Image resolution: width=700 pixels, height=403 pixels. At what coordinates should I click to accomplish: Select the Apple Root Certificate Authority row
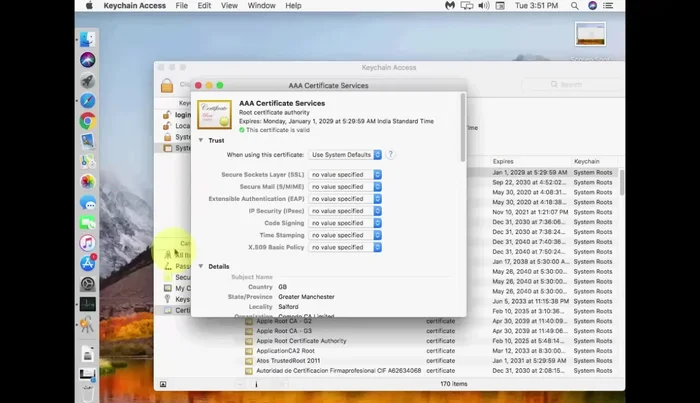(303, 341)
